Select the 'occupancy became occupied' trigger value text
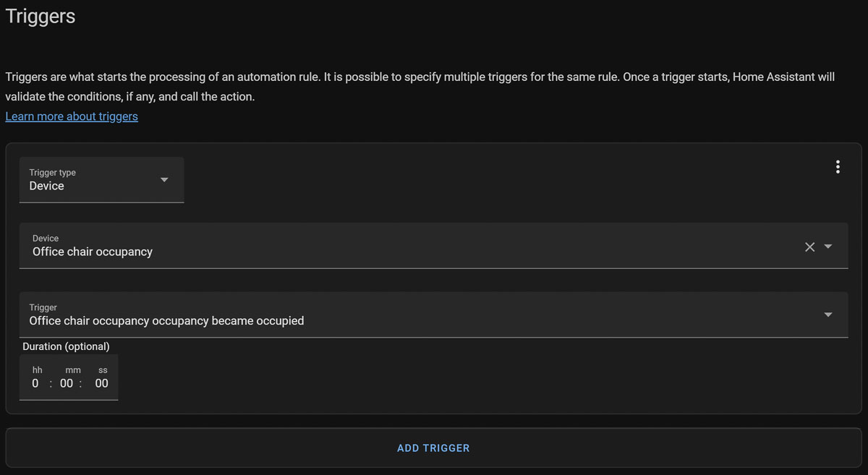 pos(166,321)
